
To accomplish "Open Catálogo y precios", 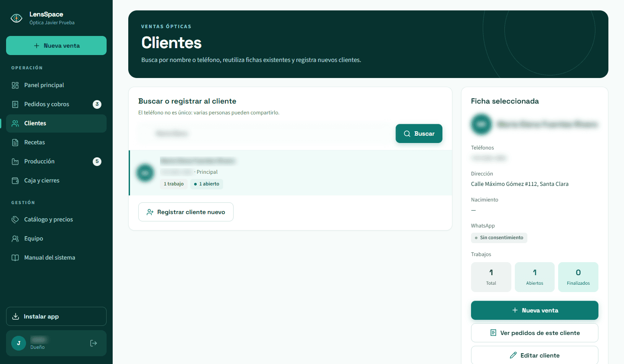I will coord(56,220).
